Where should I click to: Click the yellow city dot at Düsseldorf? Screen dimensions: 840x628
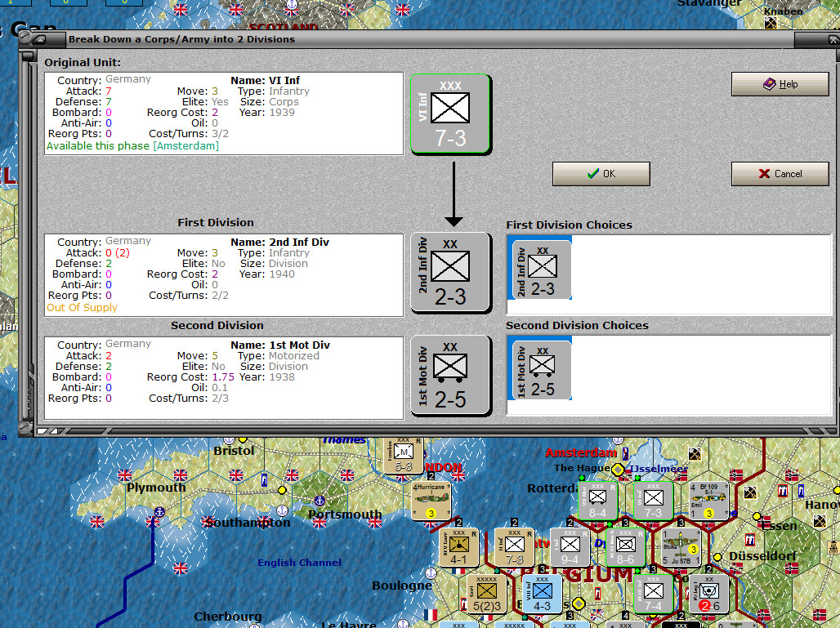(x=718, y=557)
